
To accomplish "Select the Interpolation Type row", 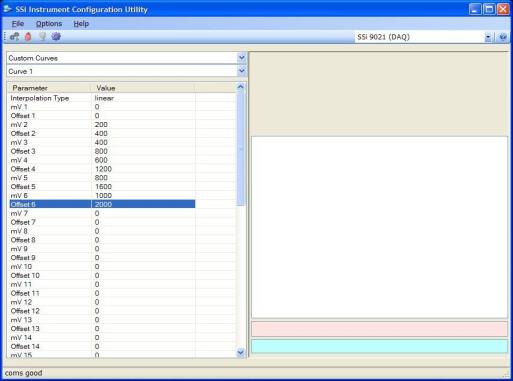I will [x=102, y=98].
